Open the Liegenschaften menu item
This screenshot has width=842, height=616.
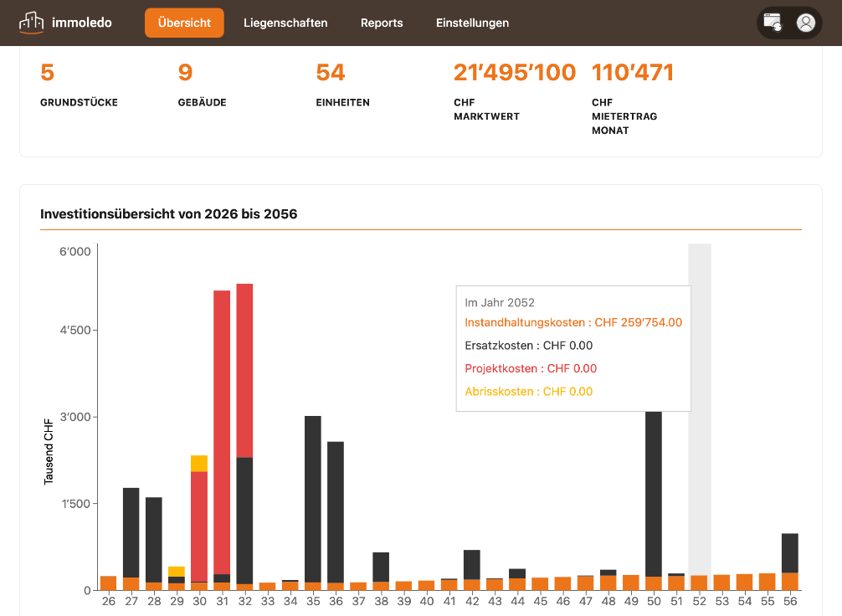(x=285, y=23)
